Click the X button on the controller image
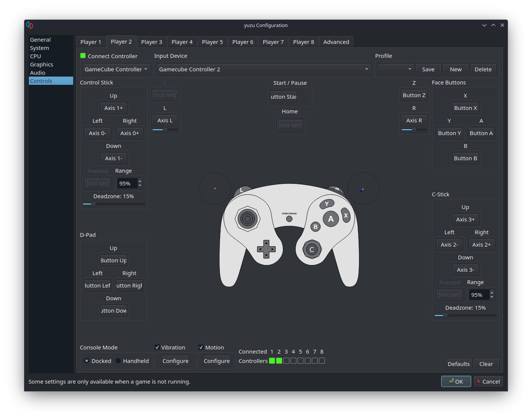The width and height of the screenshot is (532, 420). pos(346,215)
